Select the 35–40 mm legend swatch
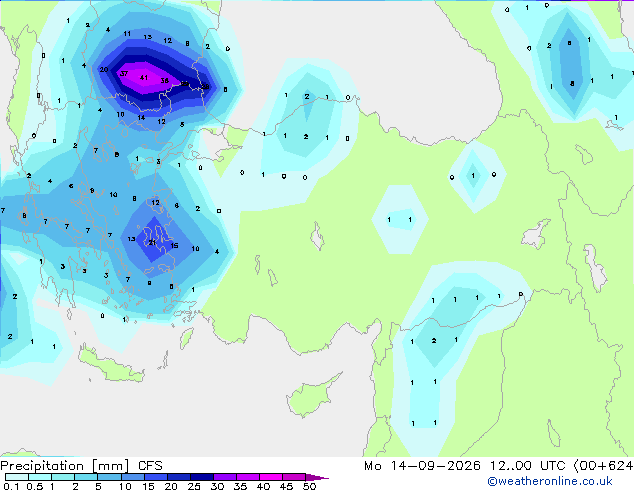The width and height of the screenshot is (634, 490). [248, 477]
